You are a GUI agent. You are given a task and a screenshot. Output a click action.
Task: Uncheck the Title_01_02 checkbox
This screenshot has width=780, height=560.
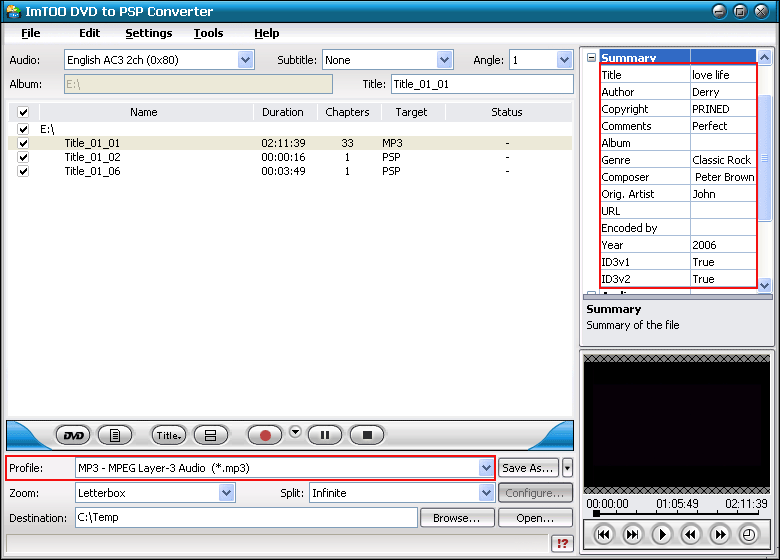[x=23, y=157]
